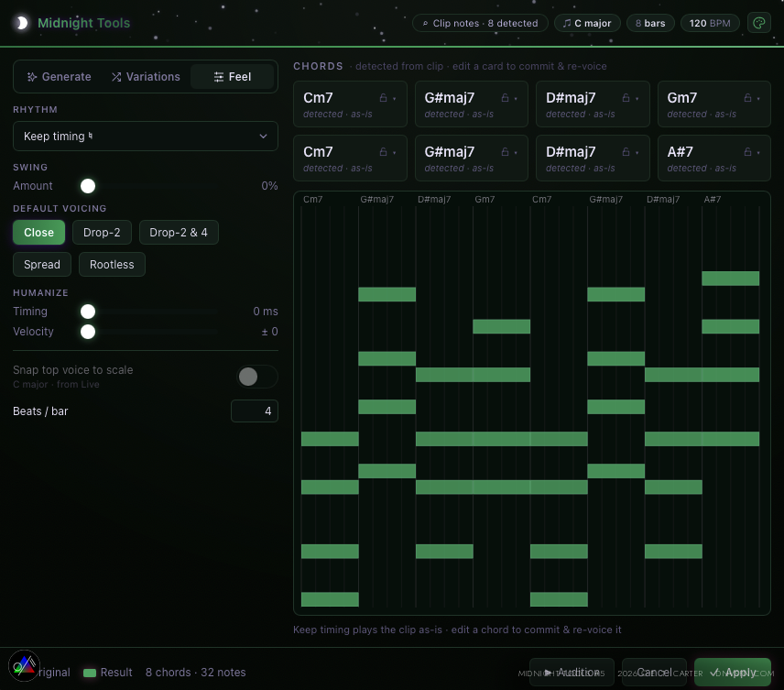
Task: Click the '8 chords · 32 notes' status text
Action: [x=195, y=673]
